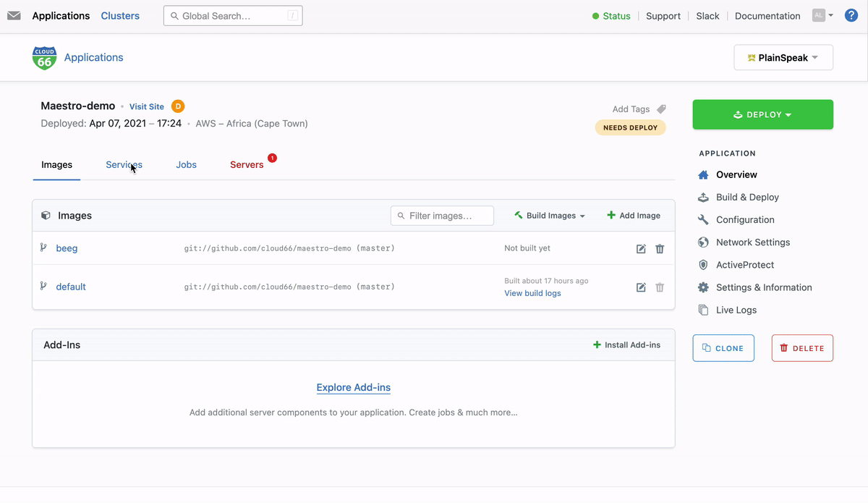Open the beeg image link

click(x=67, y=248)
